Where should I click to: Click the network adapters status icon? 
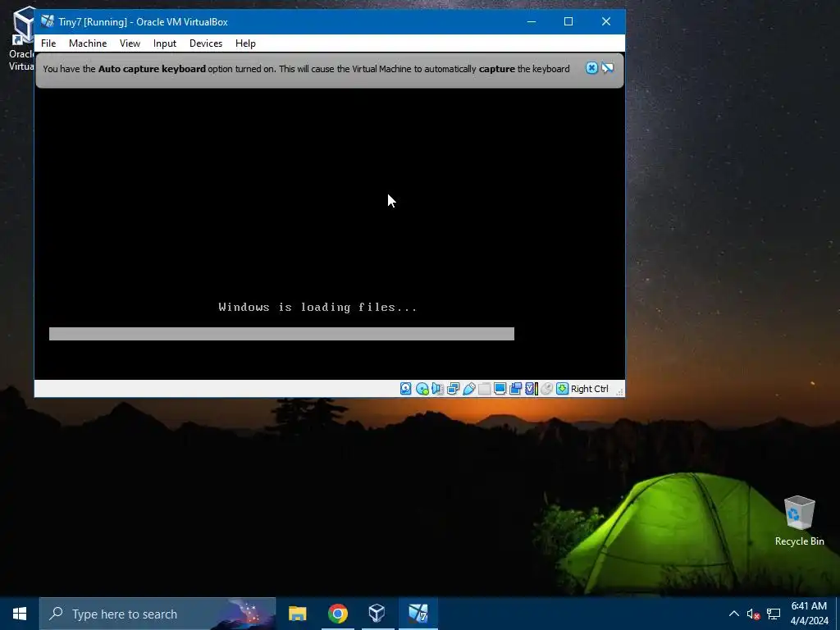click(453, 389)
